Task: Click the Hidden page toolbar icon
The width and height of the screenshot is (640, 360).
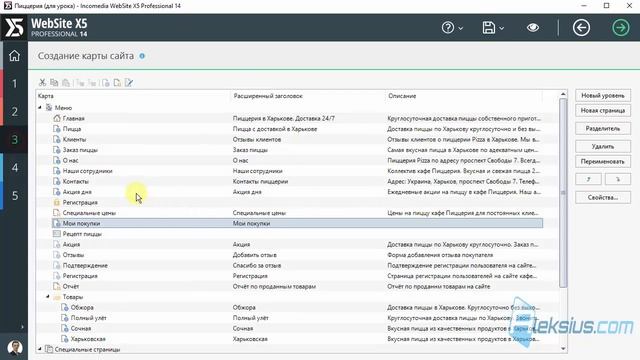Action: [x=106, y=83]
